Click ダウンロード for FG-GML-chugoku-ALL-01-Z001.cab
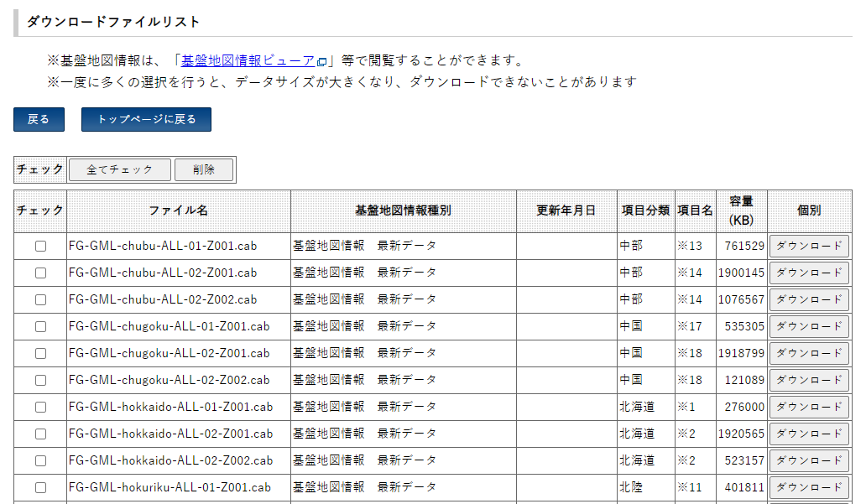The image size is (866, 504). [809, 327]
